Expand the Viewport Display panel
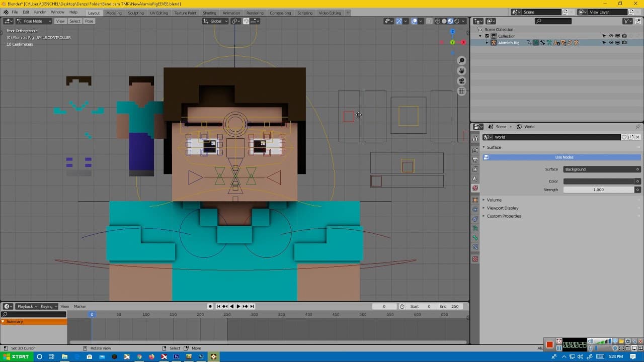This screenshot has height=362, width=644. 502,208
